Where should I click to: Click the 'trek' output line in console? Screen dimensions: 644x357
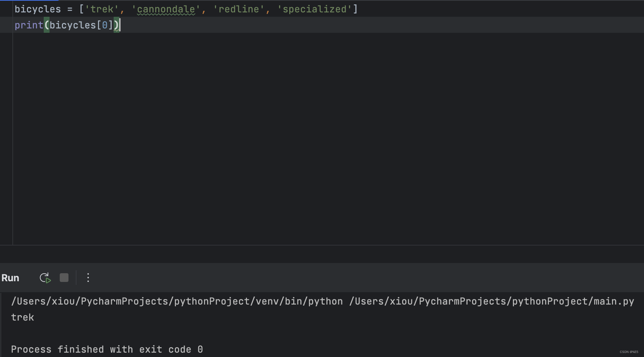[x=23, y=317]
